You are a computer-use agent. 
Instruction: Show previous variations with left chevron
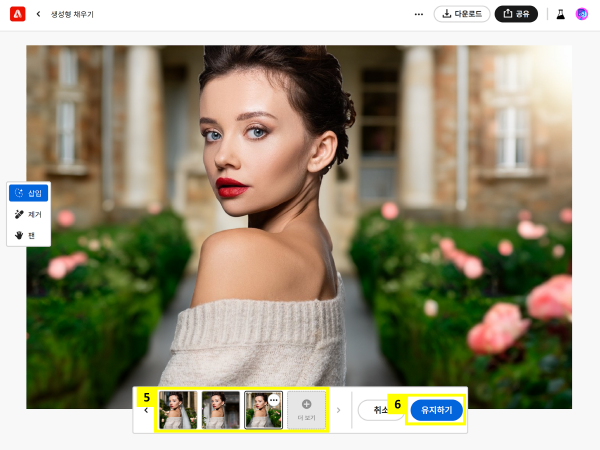[x=146, y=411]
